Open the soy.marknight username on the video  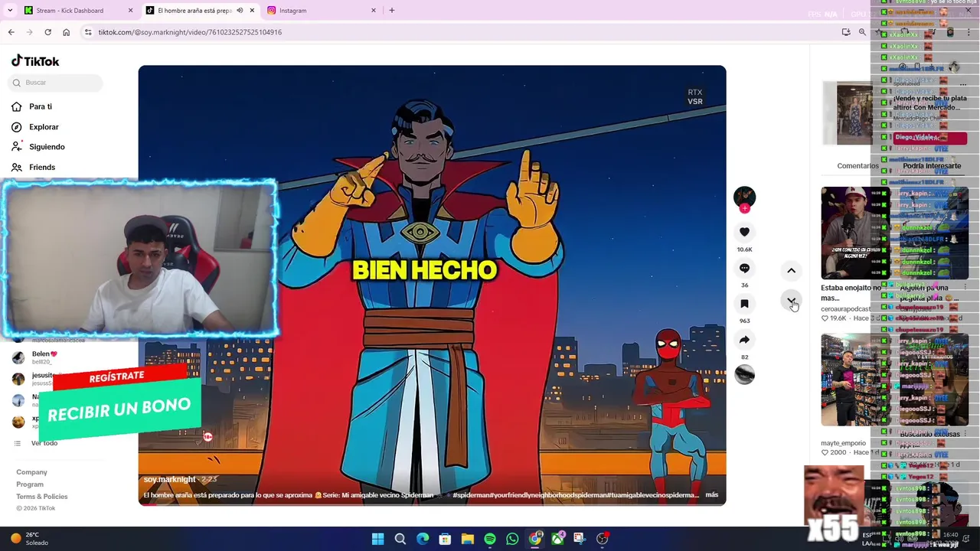(x=169, y=480)
